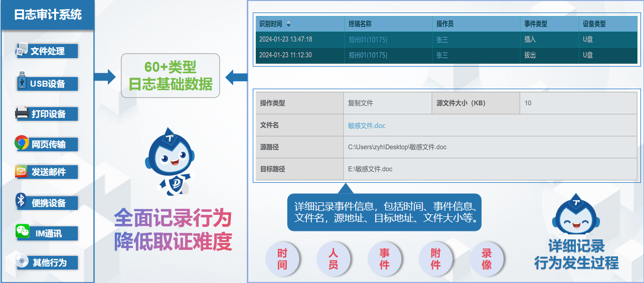
Task: Select the 2024-01-23 13:47:18 timestamp cell
Action: [300, 40]
